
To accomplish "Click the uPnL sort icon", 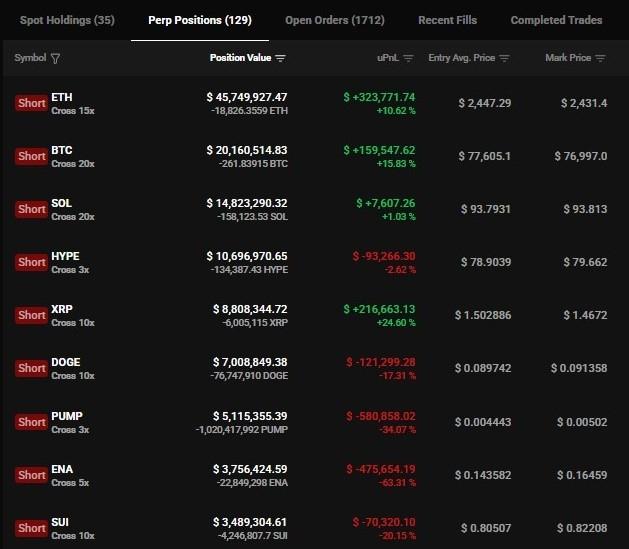I will tap(408, 59).
